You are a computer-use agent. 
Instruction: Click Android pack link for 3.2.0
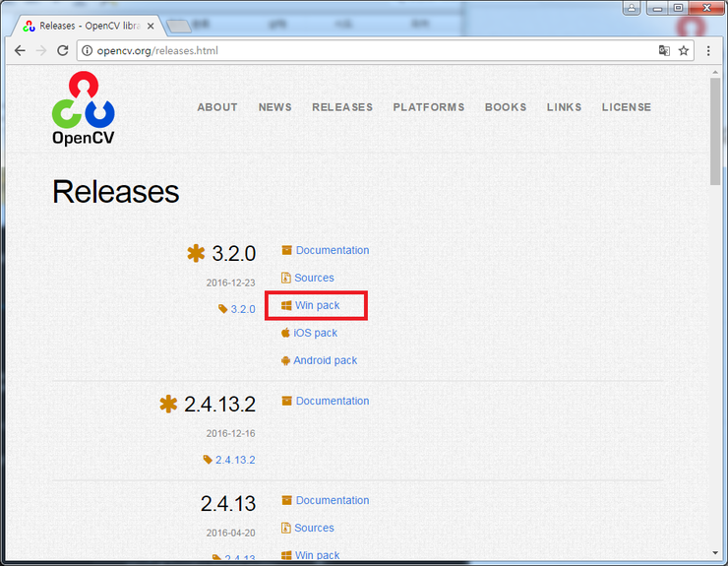pyautogui.click(x=326, y=360)
